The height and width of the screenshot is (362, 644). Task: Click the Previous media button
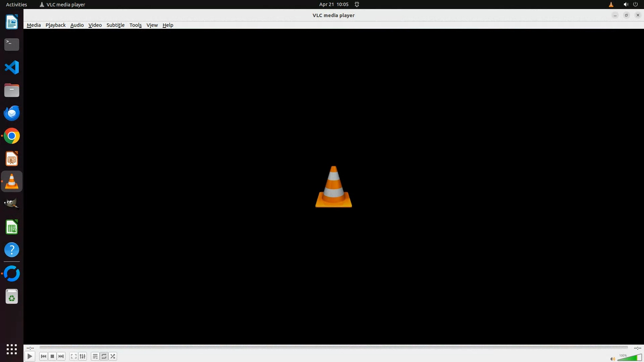click(x=43, y=356)
